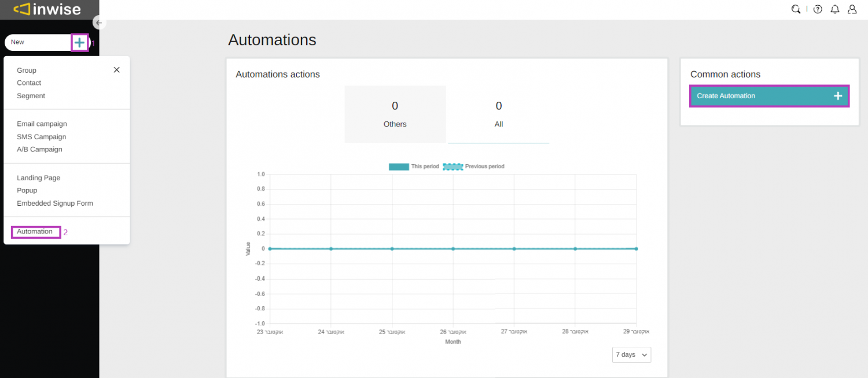The height and width of the screenshot is (378, 868).
Task: Open the 7 days dropdown
Action: tap(631, 354)
